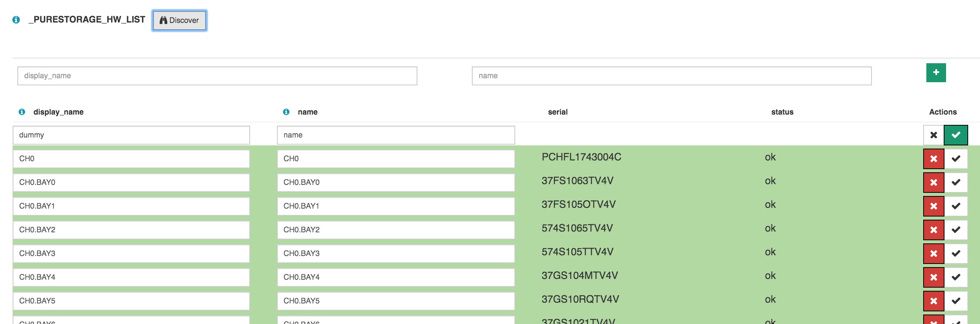Edit the CH0.BAY0 name field
The height and width of the screenshot is (324, 980).
tap(396, 183)
